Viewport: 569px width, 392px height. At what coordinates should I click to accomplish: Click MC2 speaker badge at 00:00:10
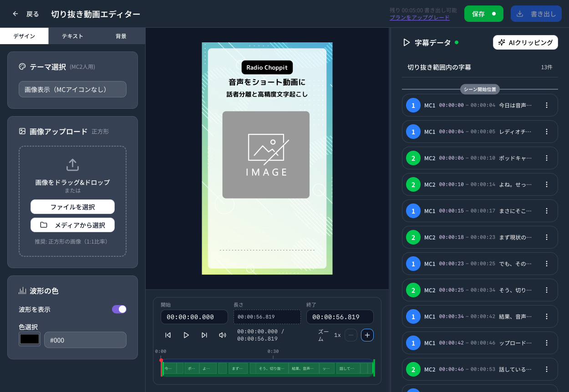tap(413, 184)
